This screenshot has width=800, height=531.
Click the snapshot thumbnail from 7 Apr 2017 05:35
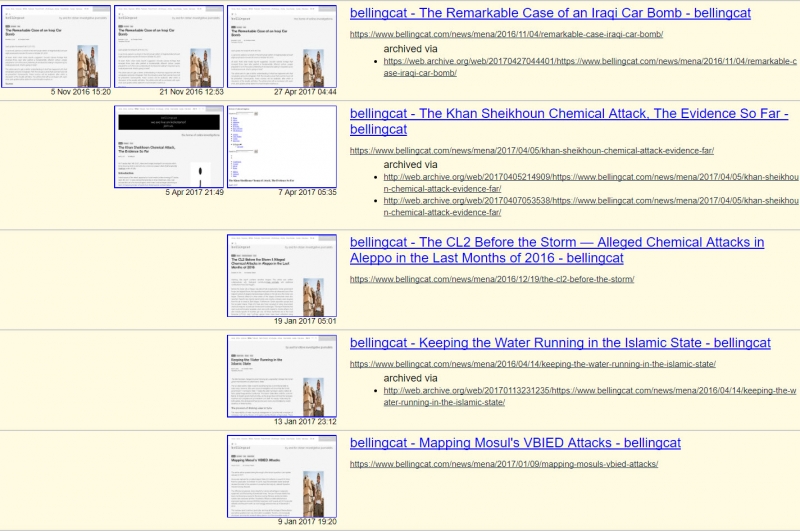pos(282,146)
